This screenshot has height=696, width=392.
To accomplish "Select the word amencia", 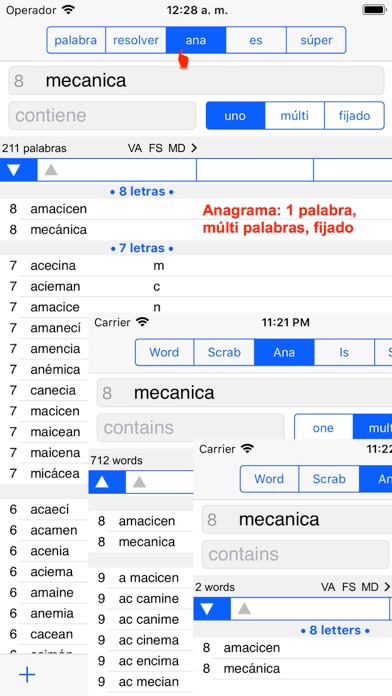I will pyautogui.click(x=55, y=349).
